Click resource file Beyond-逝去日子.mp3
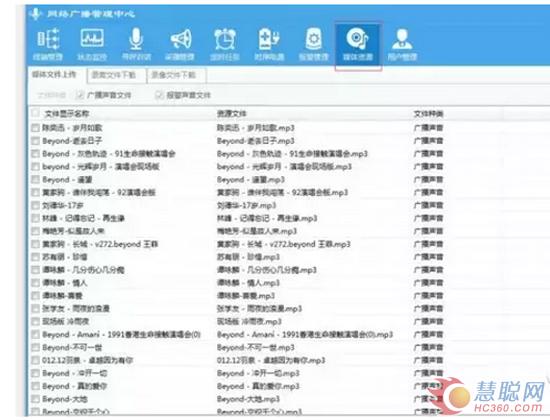 (255, 141)
